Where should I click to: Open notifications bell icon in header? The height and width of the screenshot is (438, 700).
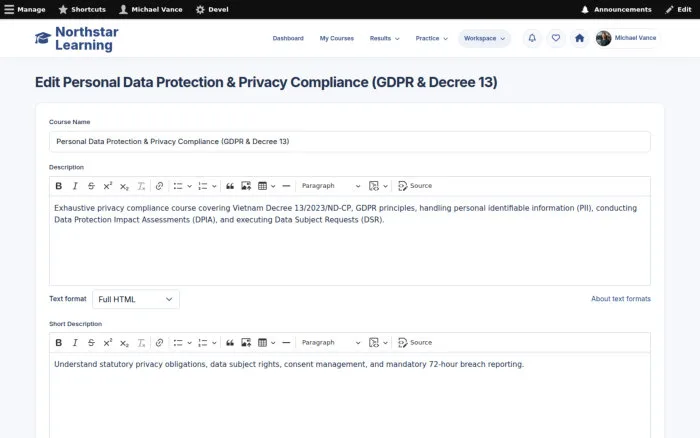click(x=532, y=38)
